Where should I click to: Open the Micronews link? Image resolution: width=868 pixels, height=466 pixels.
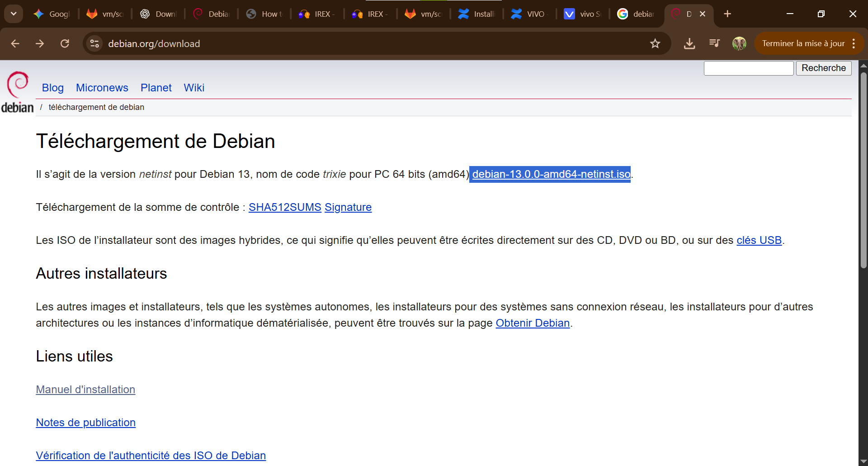(102, 88)
